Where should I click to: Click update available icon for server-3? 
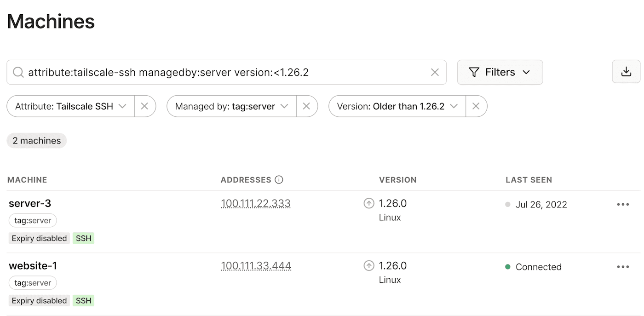(x=369, y=203)
